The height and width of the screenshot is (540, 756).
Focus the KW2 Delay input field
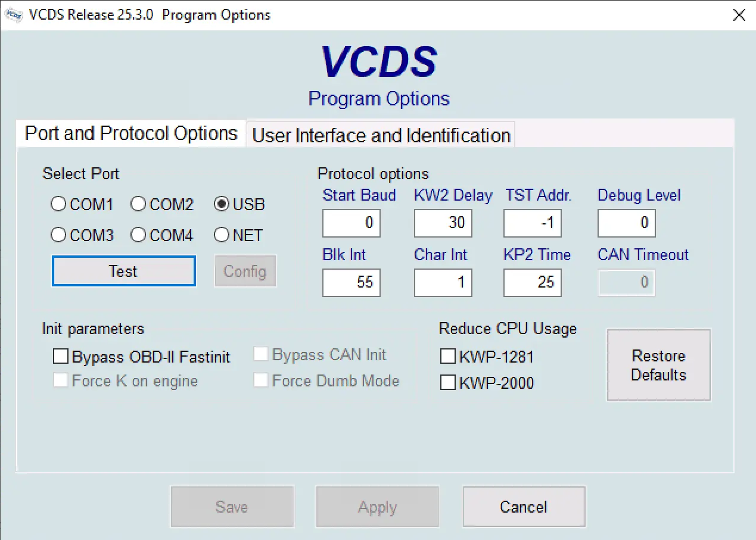[x=443, y=223]
